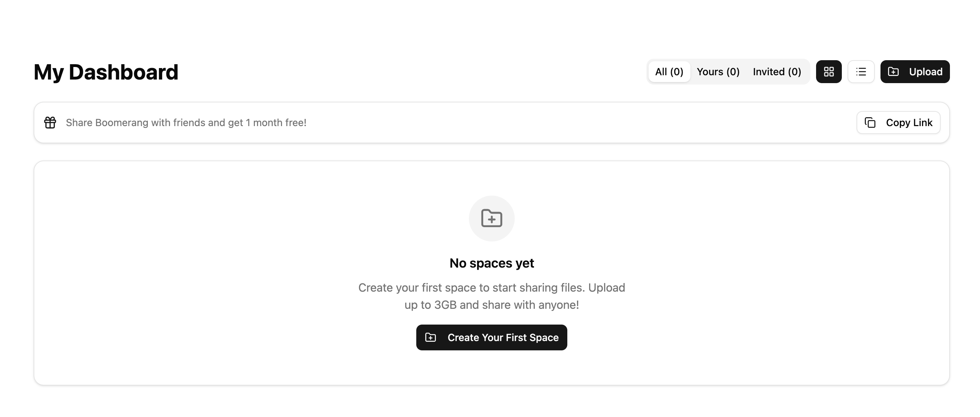Click the Create Your First Space label
Image resolution: width=980 pixels, height=417 pixels.
click(x=503, y=337)
